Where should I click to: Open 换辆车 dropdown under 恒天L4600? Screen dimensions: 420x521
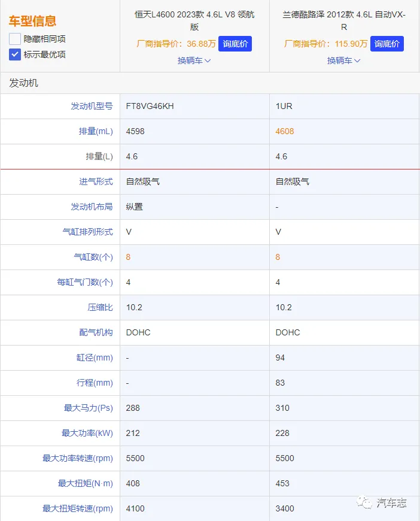pyautogui.click(x=194, y=60)
